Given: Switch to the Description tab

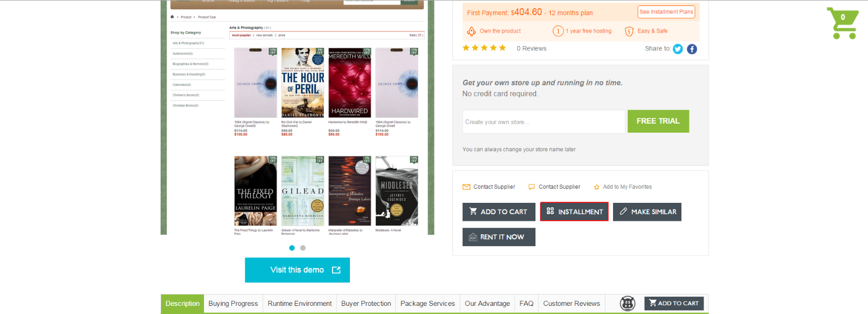Looking at the screenshot, I should click(x=182, y=304).
